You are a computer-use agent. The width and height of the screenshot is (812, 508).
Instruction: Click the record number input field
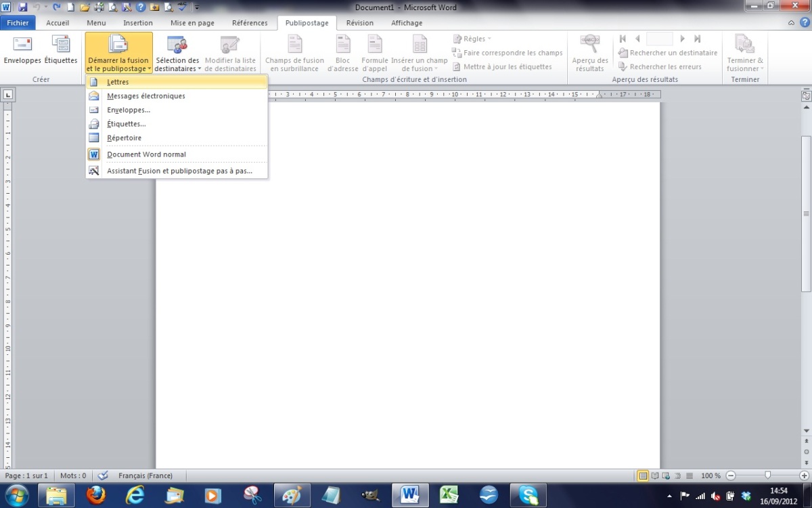tap(660, 39)
